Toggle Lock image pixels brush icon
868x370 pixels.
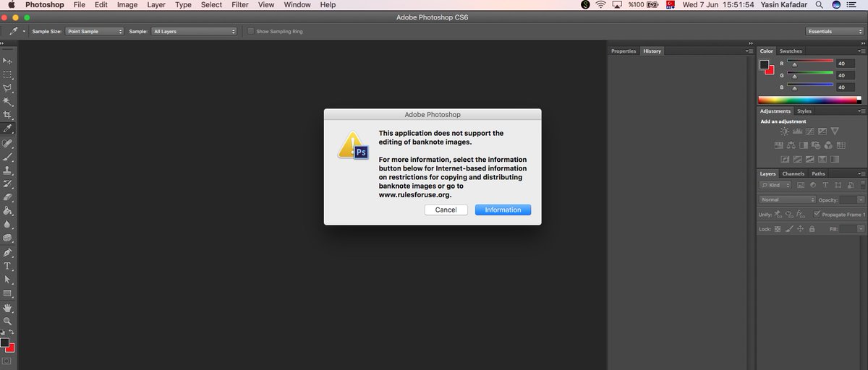click(x=789, y=229)
